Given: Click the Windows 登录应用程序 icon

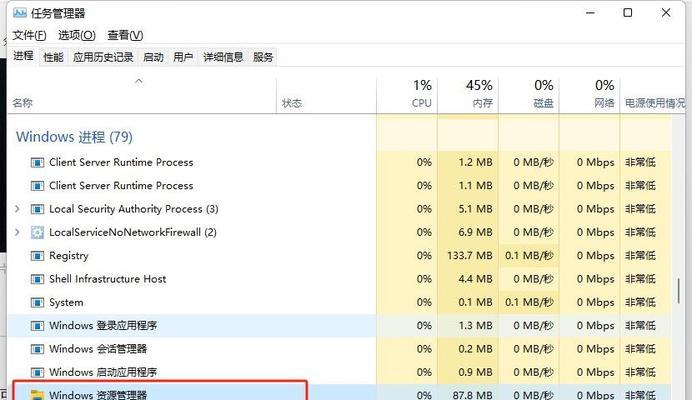Looking at the screenshot, I should 37,326.
